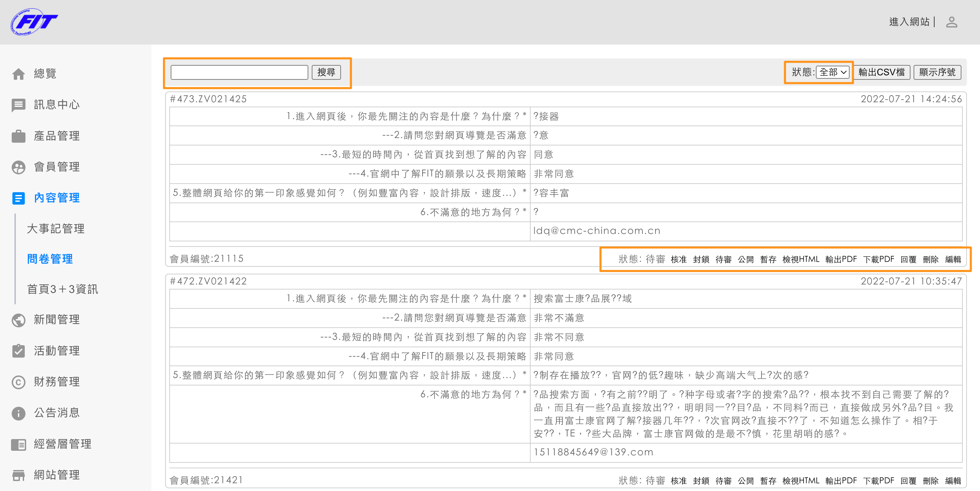This screenshot has height=491, width=980.
Task: Open 會員管理 menu item
Action: (57, 167)
